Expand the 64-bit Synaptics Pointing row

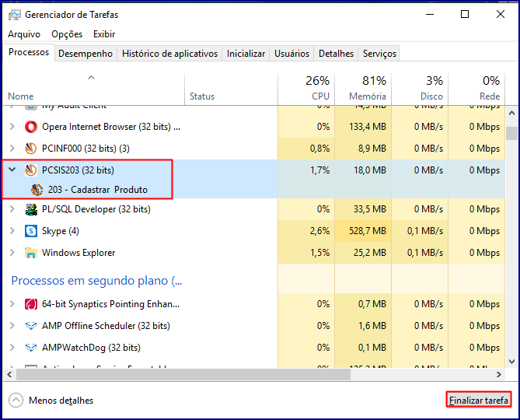coord(12,303)
